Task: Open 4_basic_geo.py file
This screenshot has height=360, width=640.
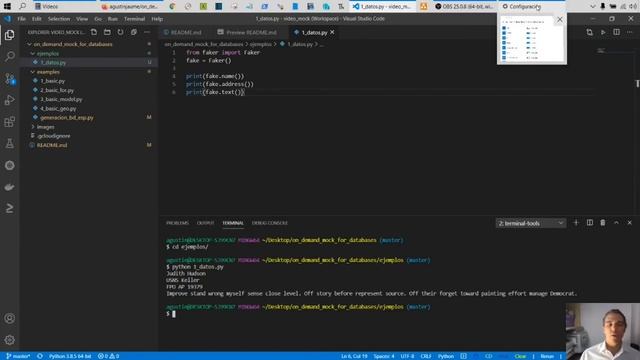Action: tap(58, 109)
